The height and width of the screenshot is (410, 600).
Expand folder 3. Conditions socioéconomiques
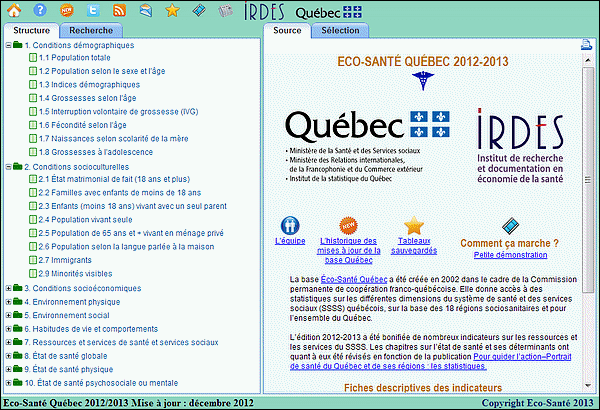[x=8, y=288]
